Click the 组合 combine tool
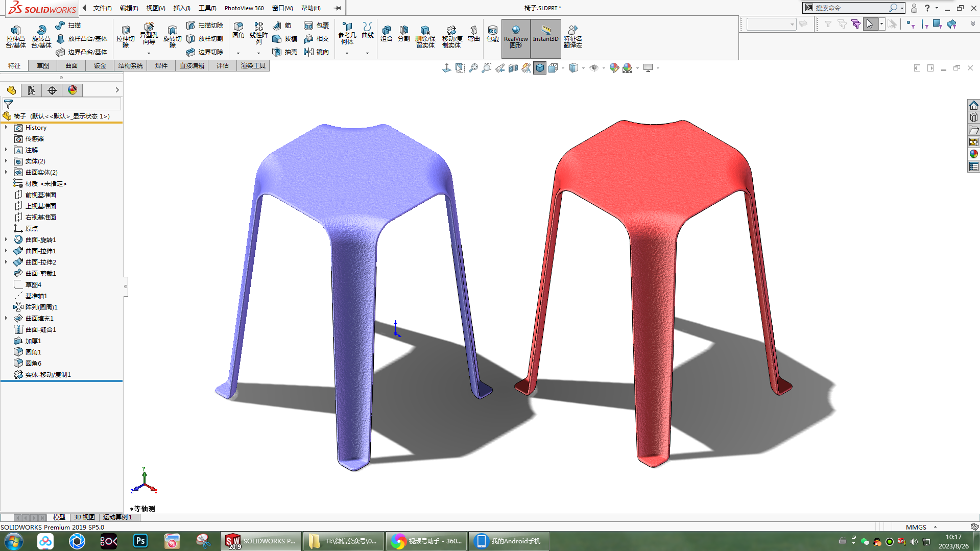The width and height of the screenshot is (980, 551). (x=387, y=34)
